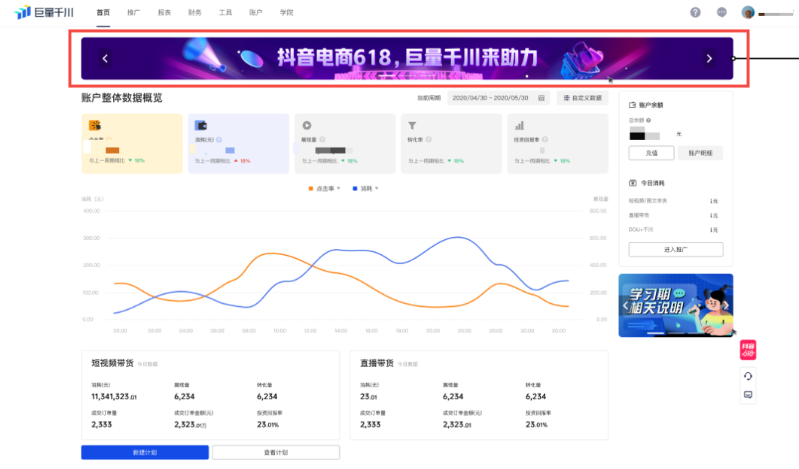Click the 账户明细 button
Screen dimensions: 799x469
click(x=700, y=153)
